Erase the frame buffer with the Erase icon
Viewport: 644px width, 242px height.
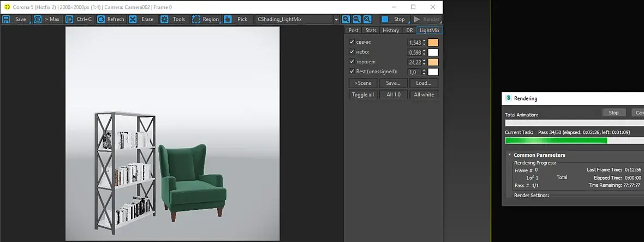(133, 19)
